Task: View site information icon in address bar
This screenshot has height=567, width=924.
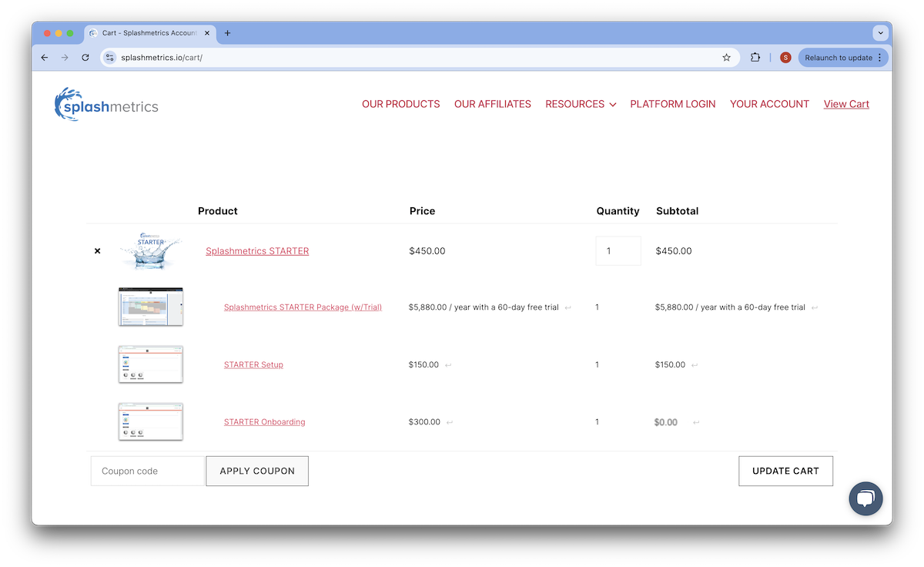Action: (110, 58)
